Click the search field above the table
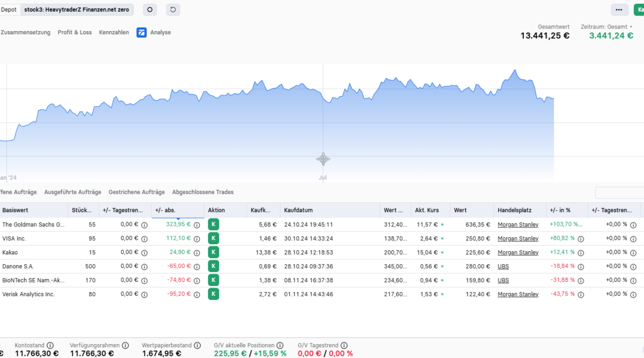The width and height of the screenshot is (644, 358). pyautogui.click(x=620, y=193)
